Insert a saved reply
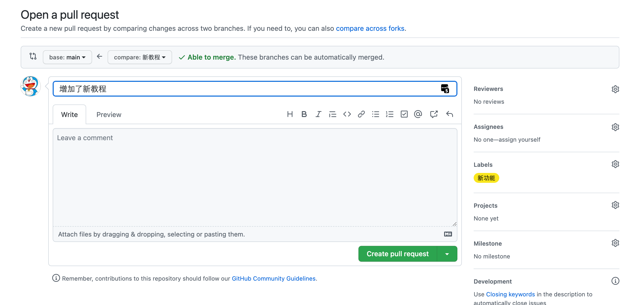The width and height of the screenshot is (644, 305). pos(450,114)
